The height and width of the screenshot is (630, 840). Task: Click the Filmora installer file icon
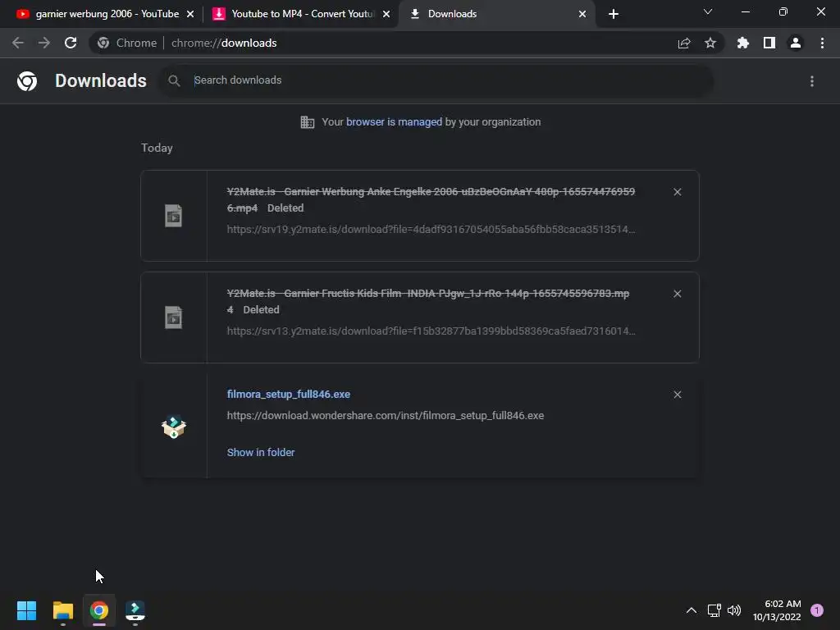(174, 427)
